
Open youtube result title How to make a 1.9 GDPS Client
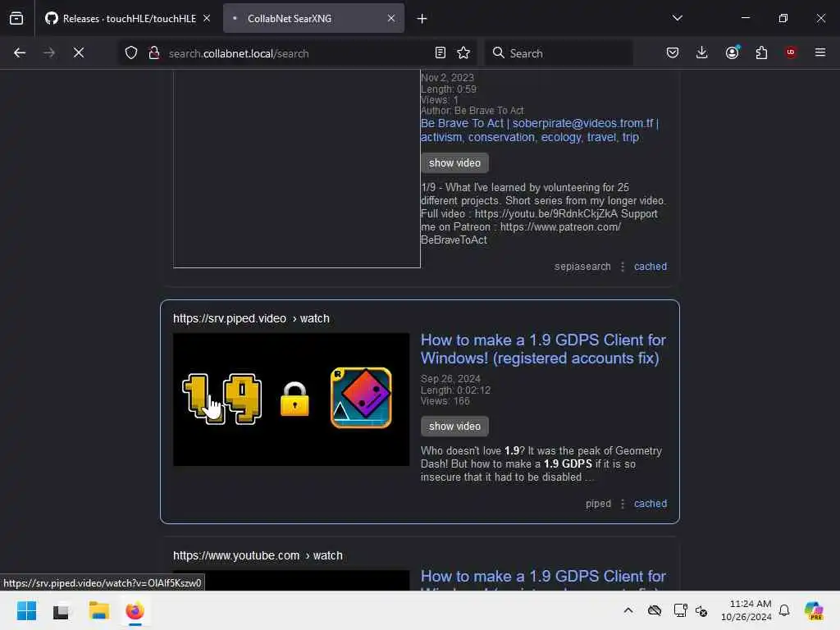[x=543, y=578]
